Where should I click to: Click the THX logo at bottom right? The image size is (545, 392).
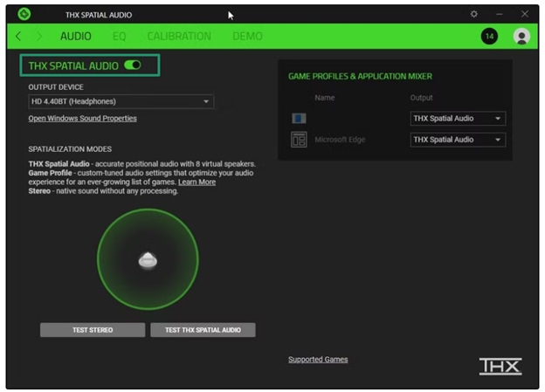point(500,367)
